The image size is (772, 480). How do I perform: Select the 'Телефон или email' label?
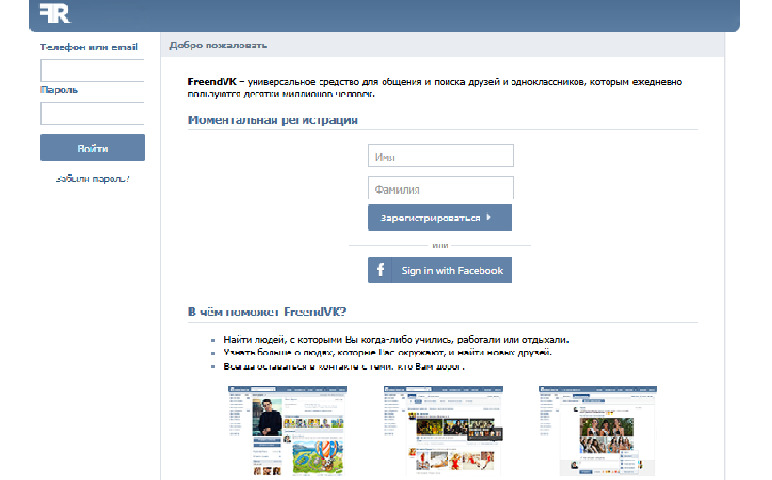point(89,47)
